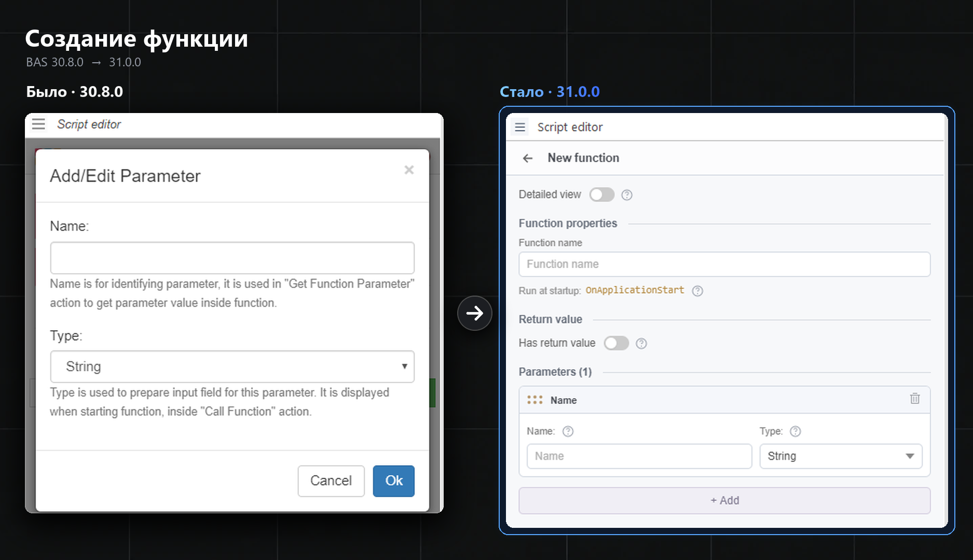Click the Add/Edit Parameter dialog title
Viewport: 973px width, 560px height.
125,176
